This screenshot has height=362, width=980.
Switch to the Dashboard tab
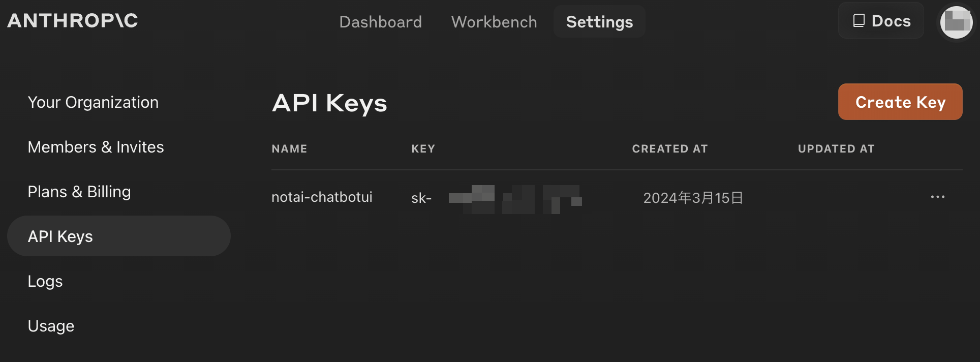[380, 22]
